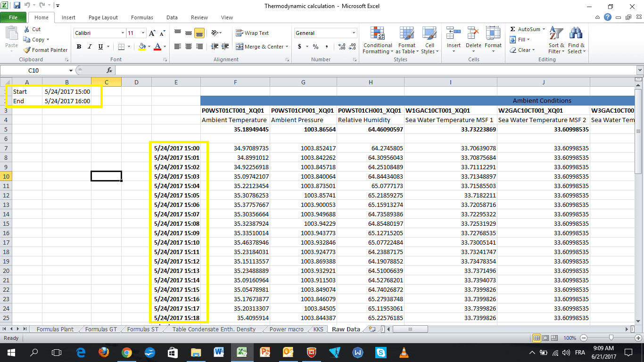Click the Percent Style icon

(315, 47)
